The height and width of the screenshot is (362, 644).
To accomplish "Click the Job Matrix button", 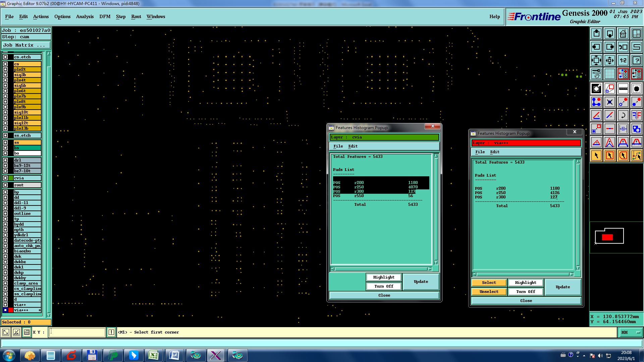I will click(26, 45).
